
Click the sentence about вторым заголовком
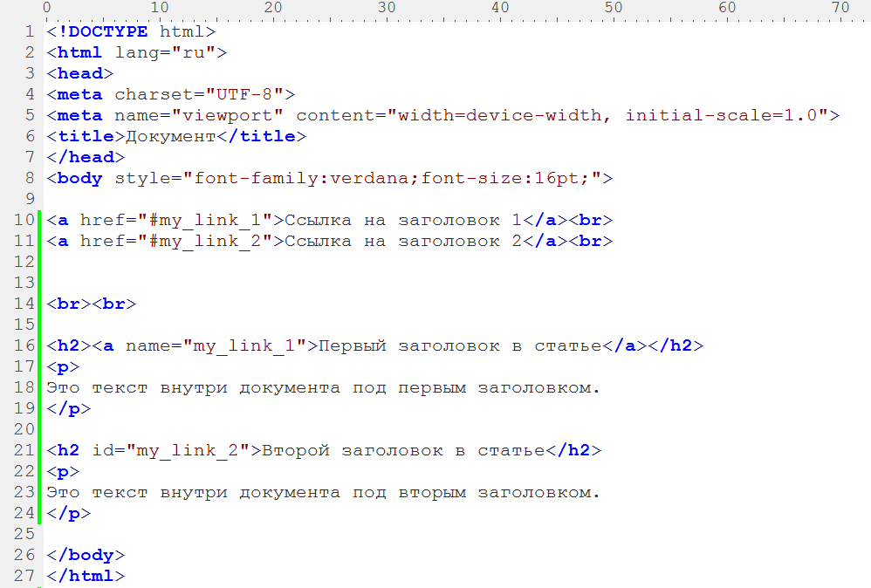pyautogui.click(x=323, y=493)
